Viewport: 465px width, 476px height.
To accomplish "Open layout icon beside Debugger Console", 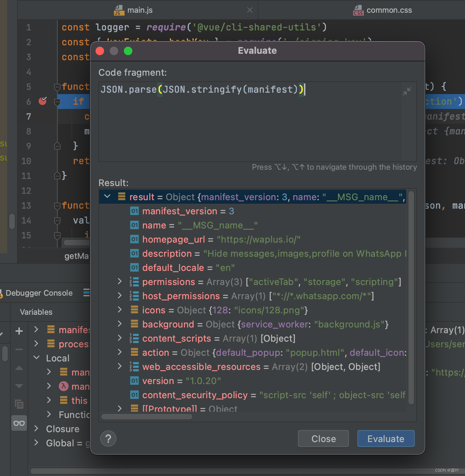I will (87, 292).
